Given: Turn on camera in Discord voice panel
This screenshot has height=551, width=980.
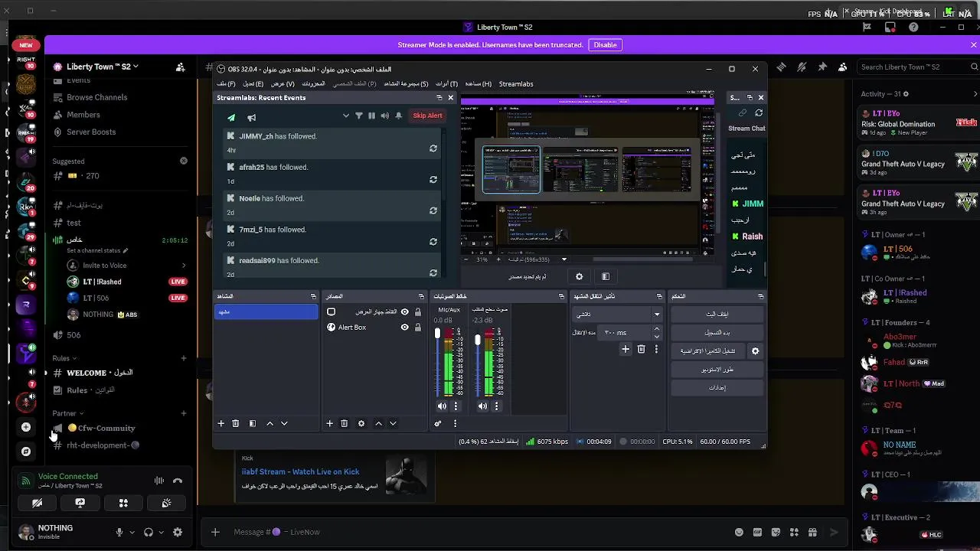Looking at the screenshot, I should 37,503.
